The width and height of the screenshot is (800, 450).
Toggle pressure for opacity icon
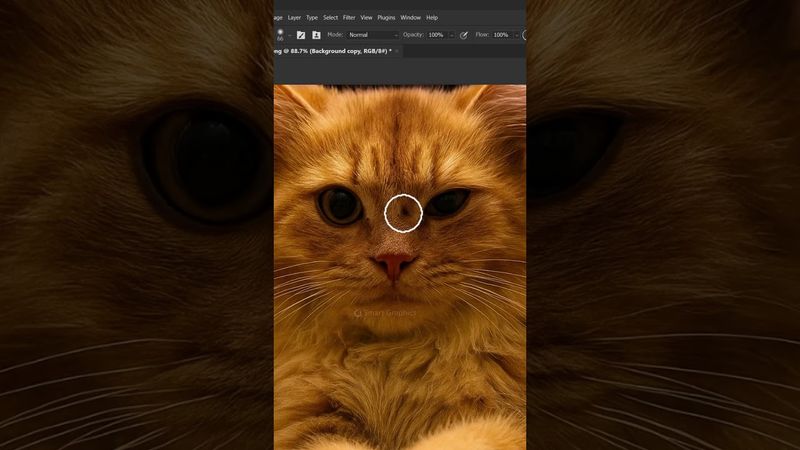[x=464, y=35]
